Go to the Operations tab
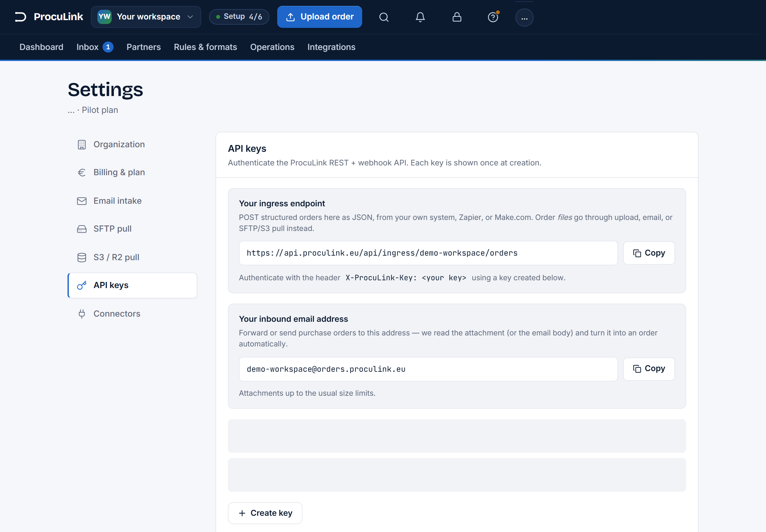This screenshot has height=532, width=766. pyautogui.click(x=272, y=47)
